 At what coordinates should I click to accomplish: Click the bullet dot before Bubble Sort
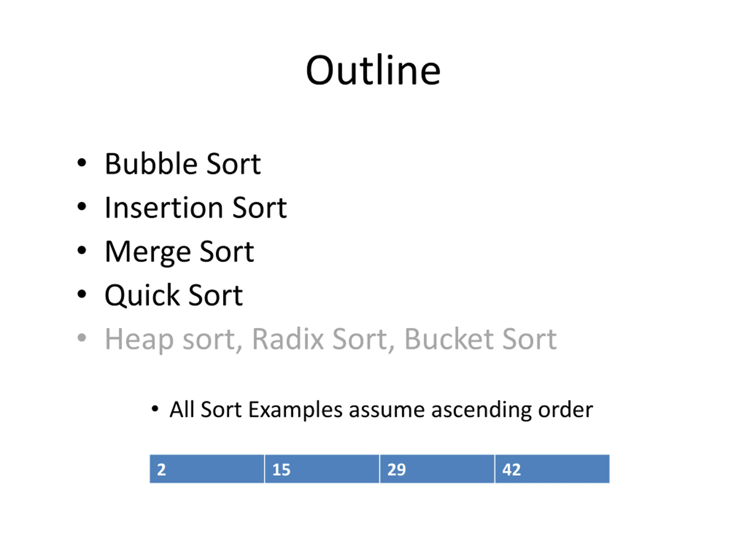click(82, 163)
